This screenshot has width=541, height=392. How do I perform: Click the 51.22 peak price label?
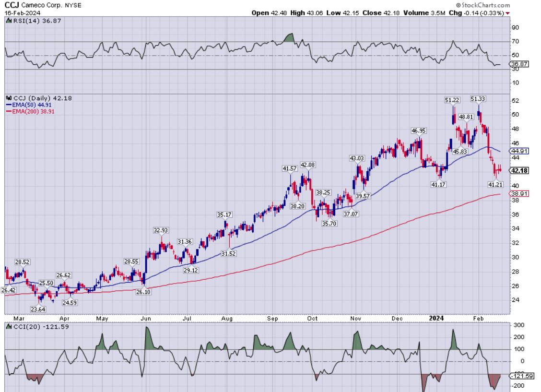452,100
